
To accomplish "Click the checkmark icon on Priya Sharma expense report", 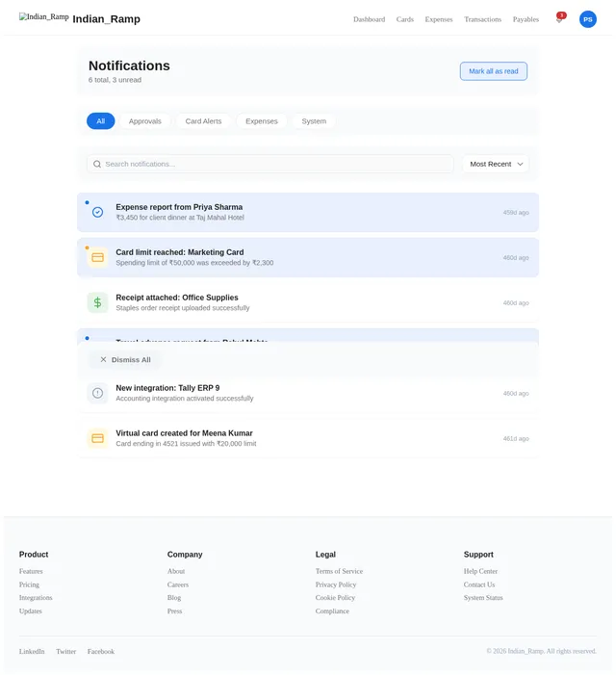I will point(97,212).
